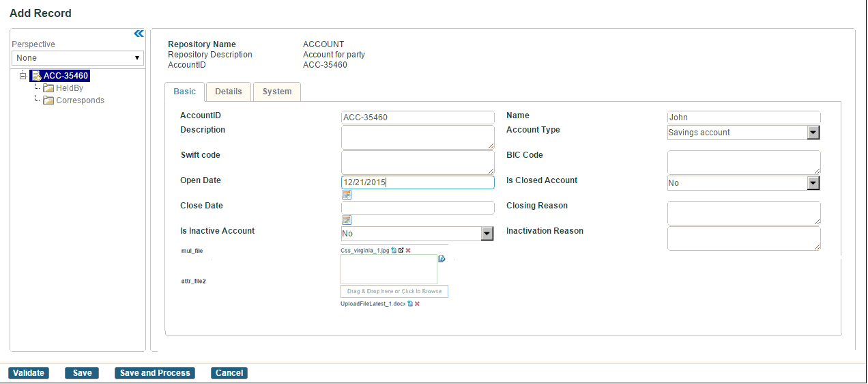Select ACC-35460 tree node label

click(x=66, y=77)
